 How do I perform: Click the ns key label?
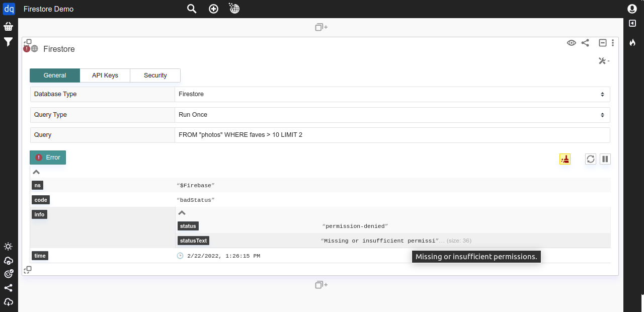tap(38, 185)
